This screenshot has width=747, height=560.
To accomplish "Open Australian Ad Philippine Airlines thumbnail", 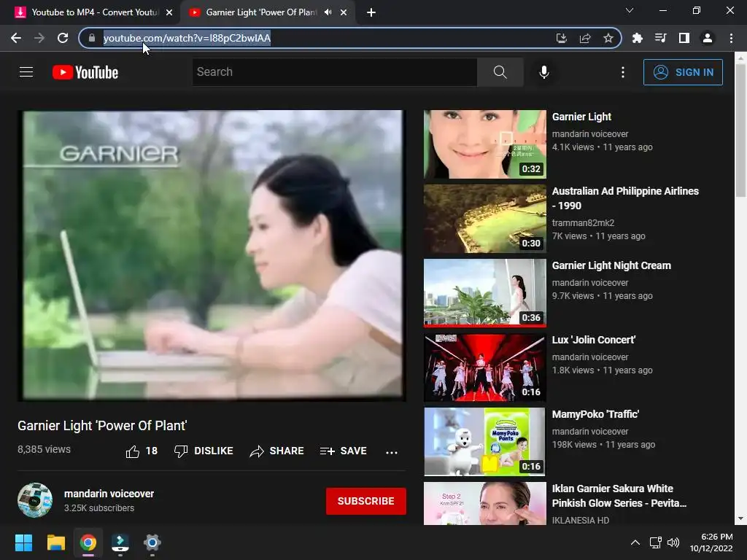I will [x=485, y=219].
